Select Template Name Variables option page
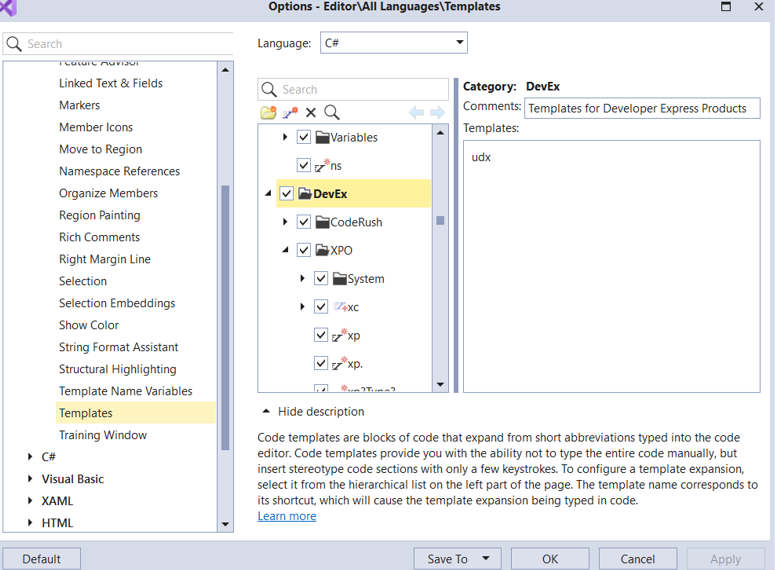This screenshot has height=570, width=775. click(x=126, y=391)
